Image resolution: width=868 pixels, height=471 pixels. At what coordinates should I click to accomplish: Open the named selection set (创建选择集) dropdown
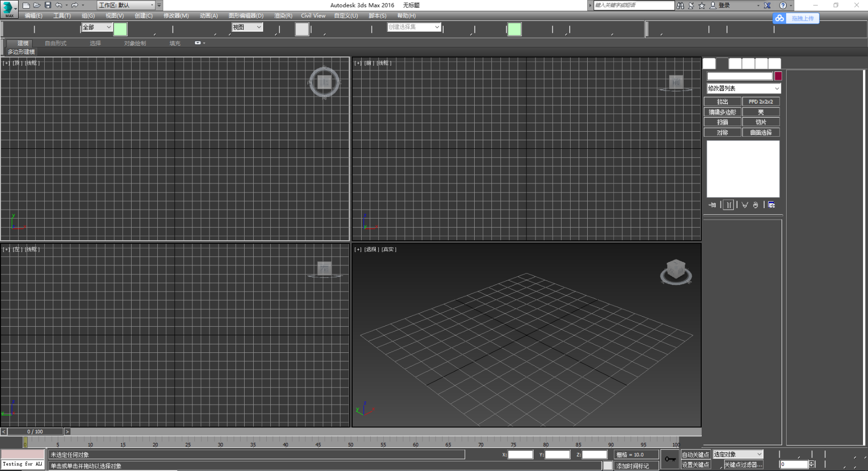(x=414, y=27)
